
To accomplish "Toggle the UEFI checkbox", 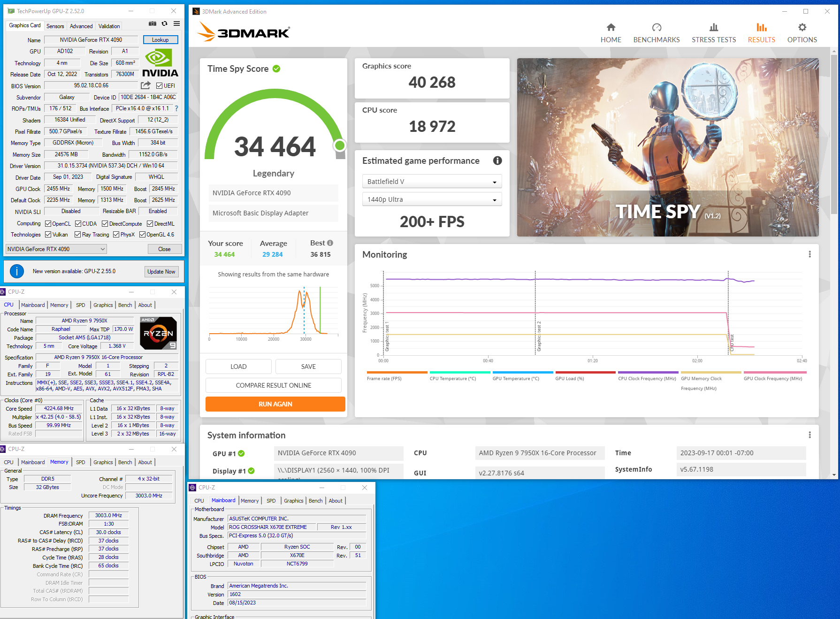I will (x=160, y=86).
